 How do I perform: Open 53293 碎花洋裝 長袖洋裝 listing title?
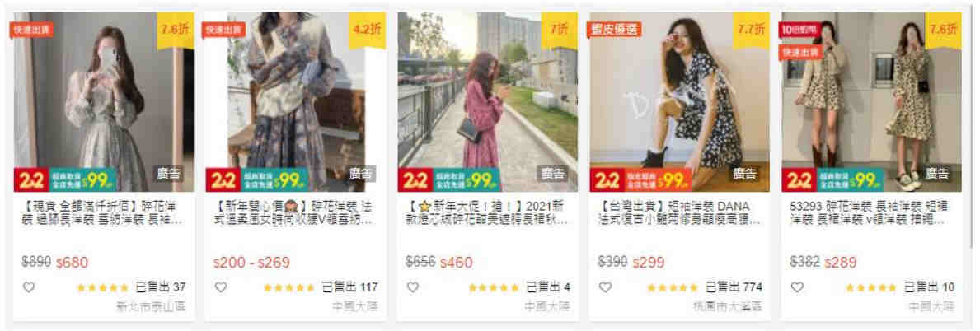[x=870, y=212]
